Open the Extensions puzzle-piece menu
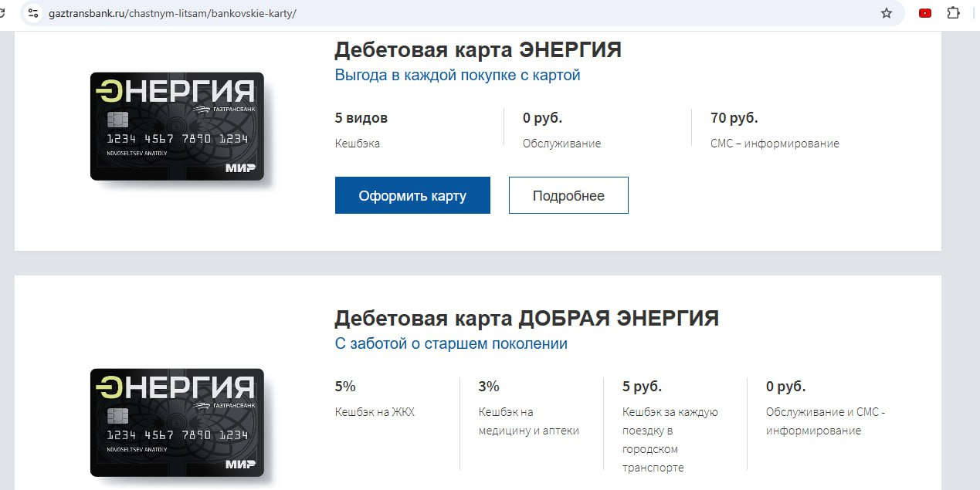 pyautogui.click(x=953, y=13)
